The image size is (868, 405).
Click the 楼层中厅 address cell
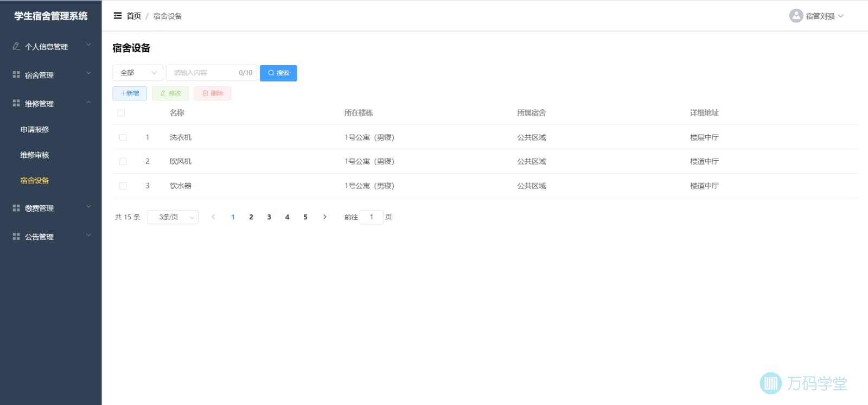coord(704,137)
